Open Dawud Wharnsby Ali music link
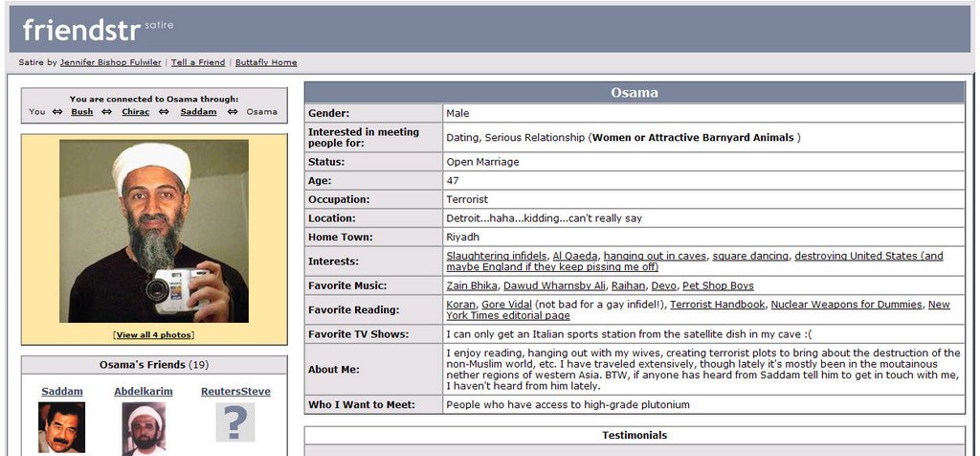Viewport: 980px width, 456px height. [x=554, y=285]
